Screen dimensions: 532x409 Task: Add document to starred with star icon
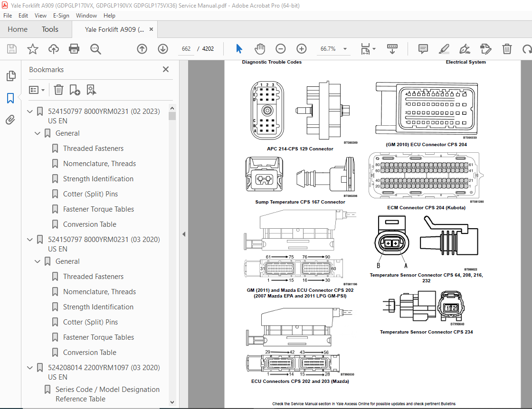33,49
